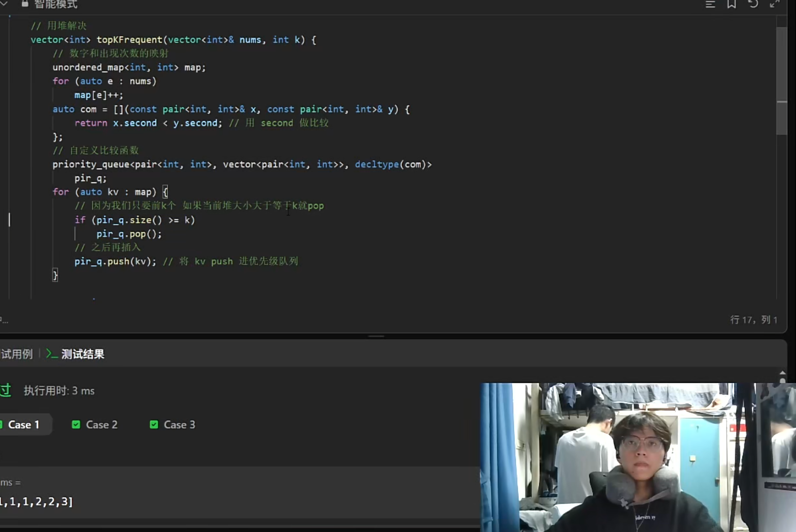This screenshot has width=796, height=532.
Task: Click the for (auto e : nums) line
Action: point(104,81)
